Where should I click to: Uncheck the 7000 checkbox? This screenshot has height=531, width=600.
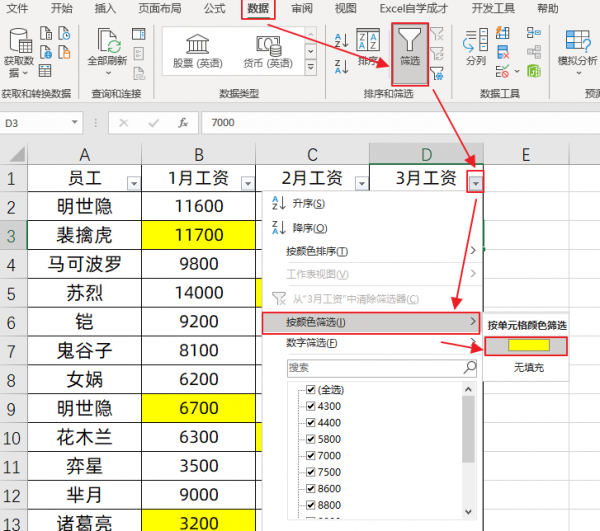click(x=311, y=456)
